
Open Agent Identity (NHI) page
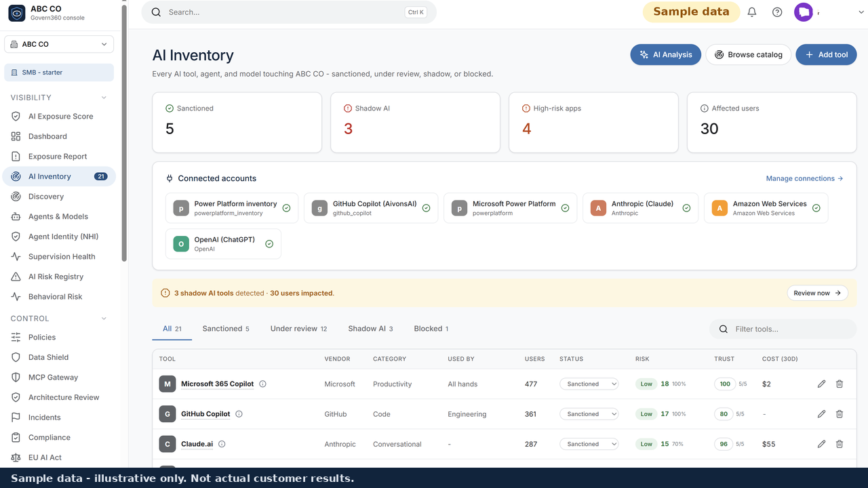(x=60, y=237)
